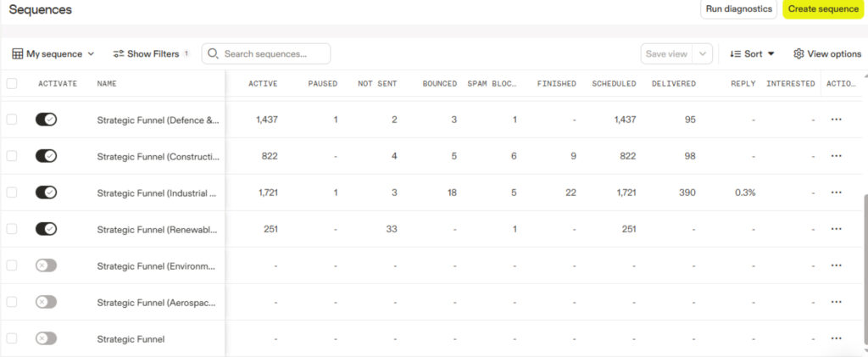Select checkbox for Defence funnel row

click(12, 120)
